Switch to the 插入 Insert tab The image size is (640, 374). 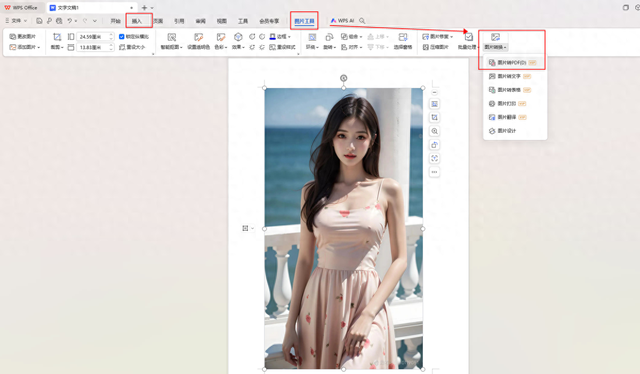pos(137,21)
